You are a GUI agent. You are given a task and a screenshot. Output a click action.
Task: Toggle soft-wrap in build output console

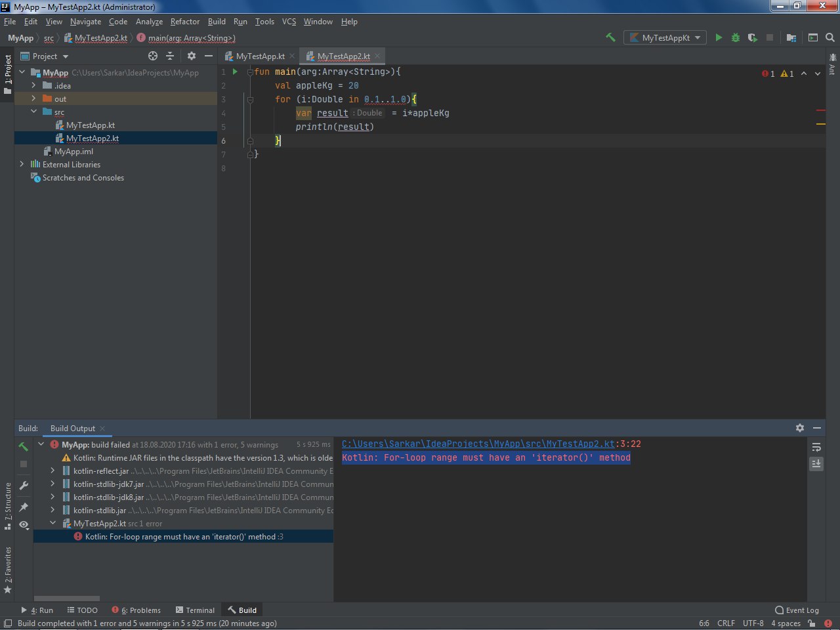[x=816, y=447]
